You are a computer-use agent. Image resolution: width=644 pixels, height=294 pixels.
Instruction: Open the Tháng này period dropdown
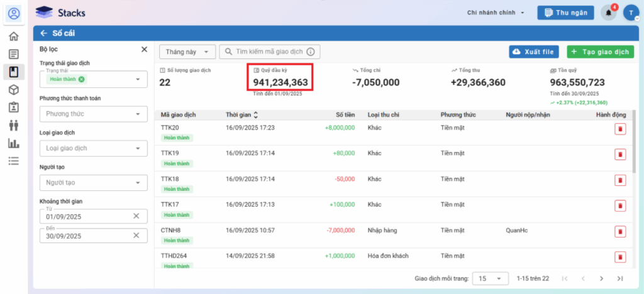(187, 52)
